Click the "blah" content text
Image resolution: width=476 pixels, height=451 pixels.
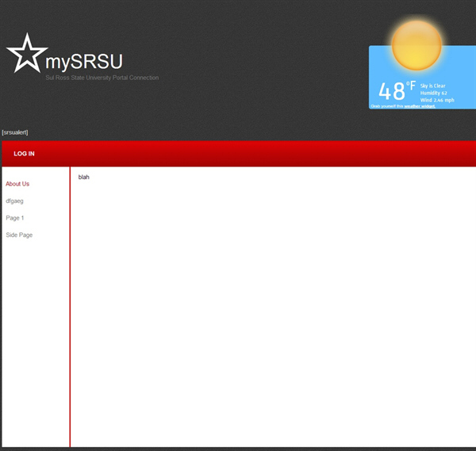84,177
